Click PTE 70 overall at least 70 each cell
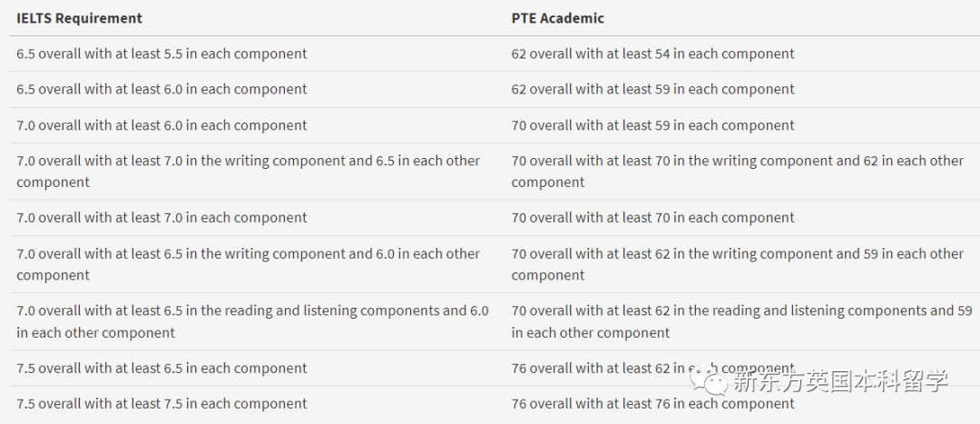 (653, 218)
